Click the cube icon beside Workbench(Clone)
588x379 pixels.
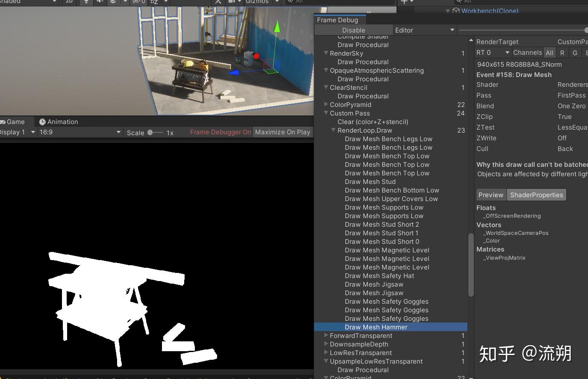[456, 11]
